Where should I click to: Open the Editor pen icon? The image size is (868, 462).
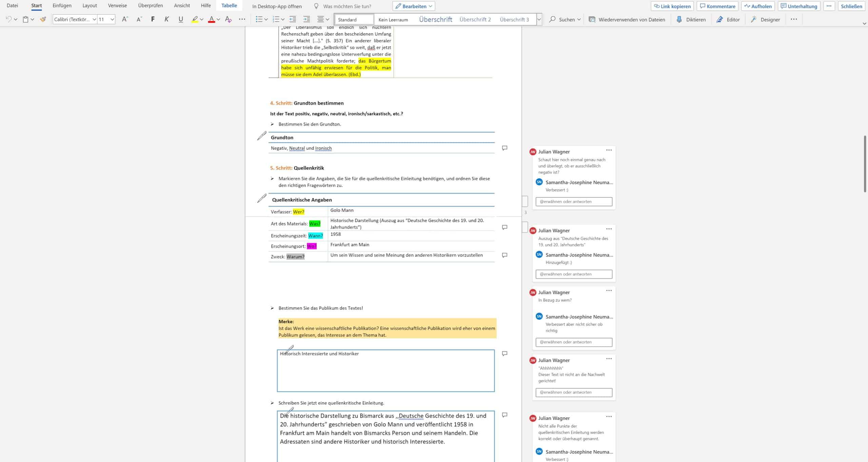pos(719,19)
